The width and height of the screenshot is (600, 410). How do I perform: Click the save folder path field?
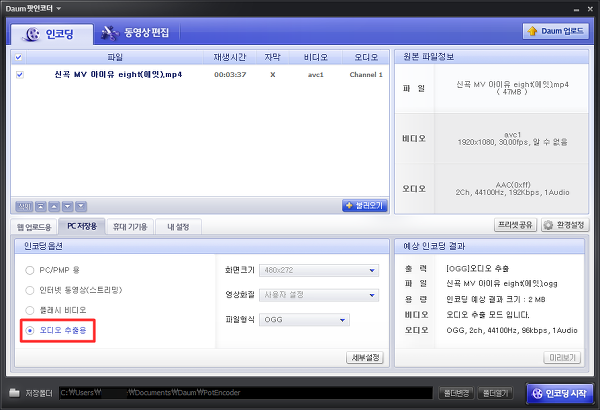(246, 393)
